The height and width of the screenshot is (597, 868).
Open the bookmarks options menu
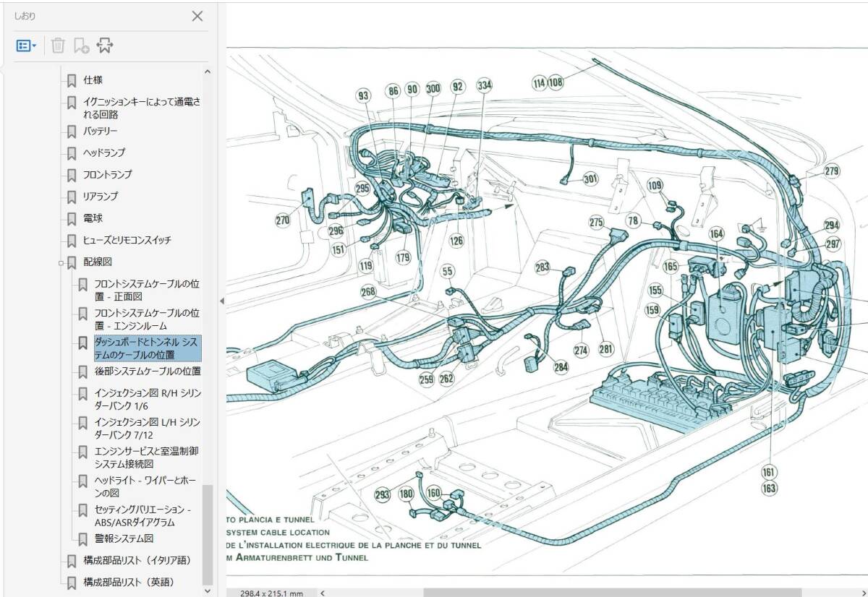[26, 46]
